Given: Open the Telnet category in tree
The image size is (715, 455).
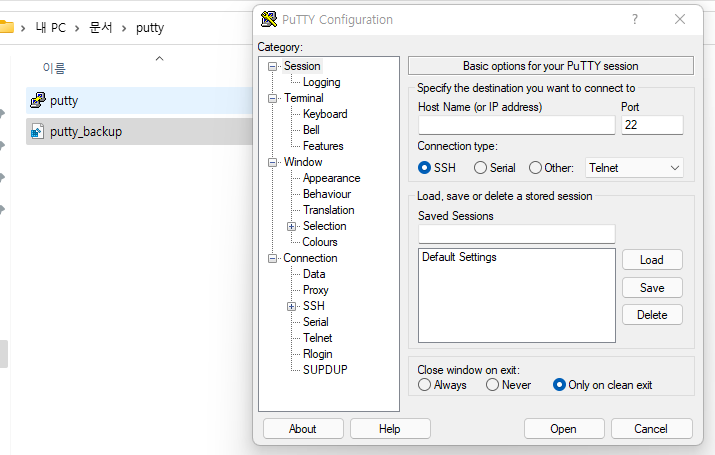Looking at the screenshot, I should pyautogui.click(x=317, y=337).
